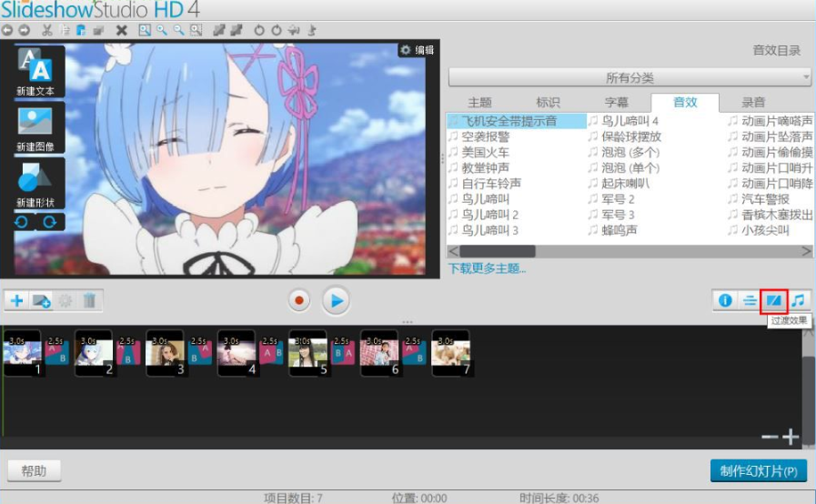Click the blue paste toolbar icon
This screenshot has height=504, width=816.
coord(81,30)
